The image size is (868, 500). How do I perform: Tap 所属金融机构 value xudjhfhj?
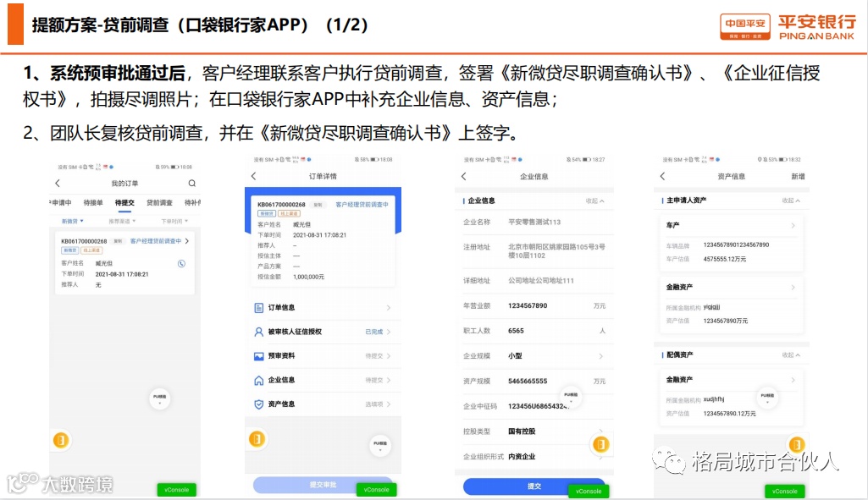pos(714,399)
